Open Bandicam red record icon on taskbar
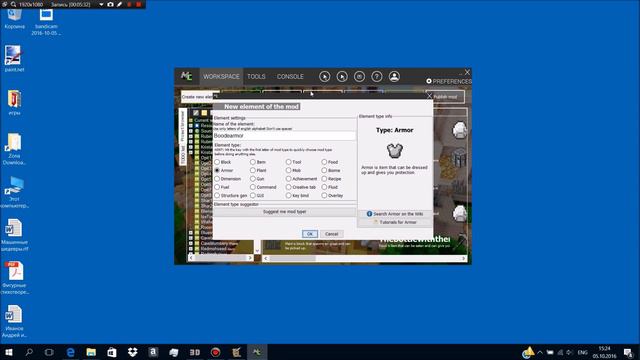Viewport: 640px width, 360px height. point(216,352)
